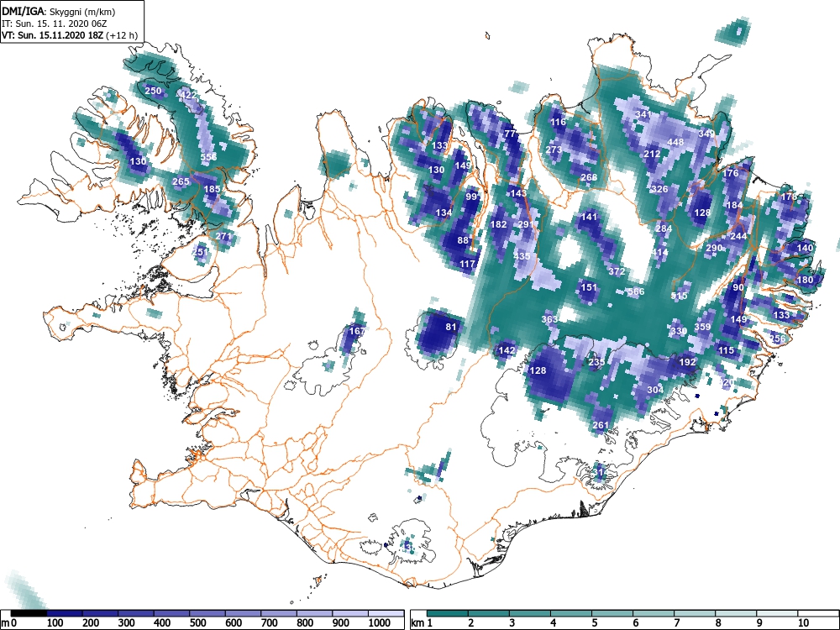
Task: Click the dark blue 100–200 m legend segment
Action: [x=65, y=613]
